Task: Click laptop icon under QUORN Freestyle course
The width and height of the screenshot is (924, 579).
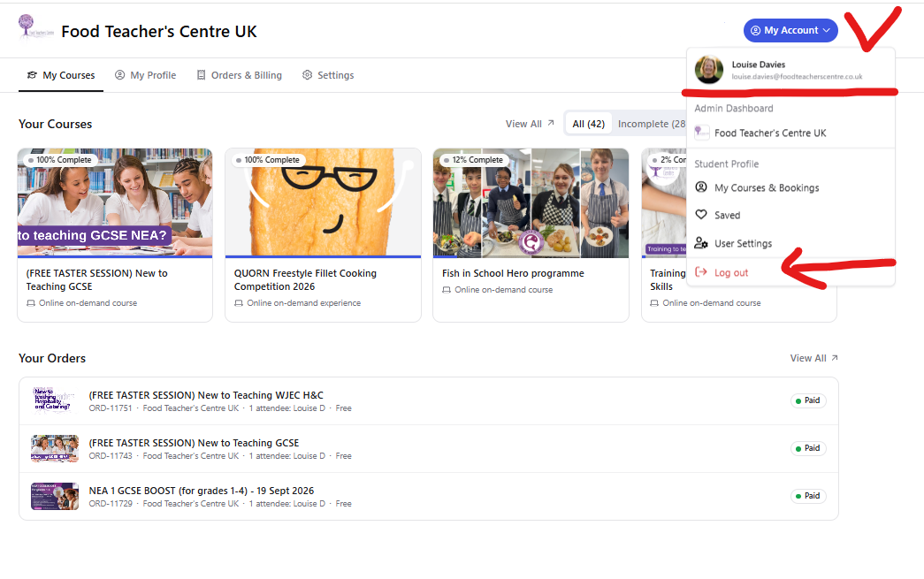Action: pyautogui.click(x=239, y=303)
